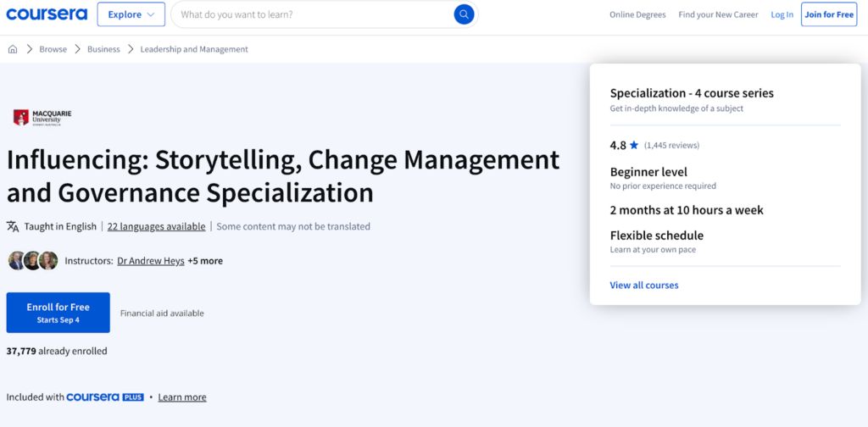Open Find your New Career link
868x427 pixels.
[x=719, y=15]
